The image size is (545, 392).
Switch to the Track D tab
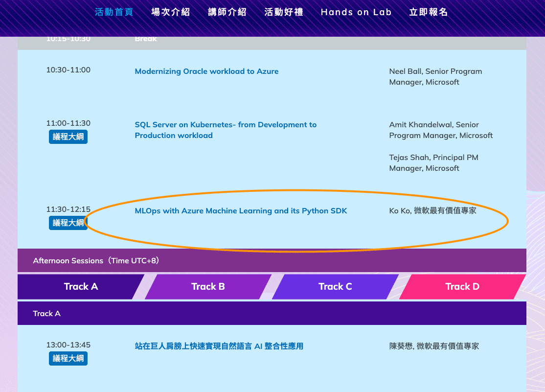point(462,287)
